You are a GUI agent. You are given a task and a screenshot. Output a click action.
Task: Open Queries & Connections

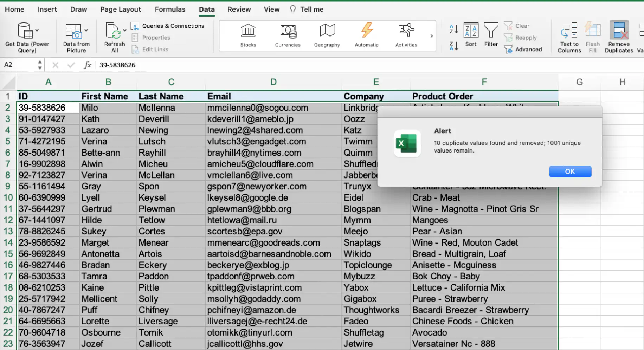(x=167, y=26)
